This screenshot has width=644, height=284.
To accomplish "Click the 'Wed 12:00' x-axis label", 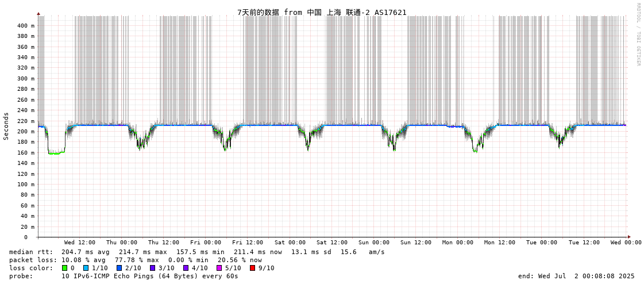I will pyautogui.click(x=80, y=243).
